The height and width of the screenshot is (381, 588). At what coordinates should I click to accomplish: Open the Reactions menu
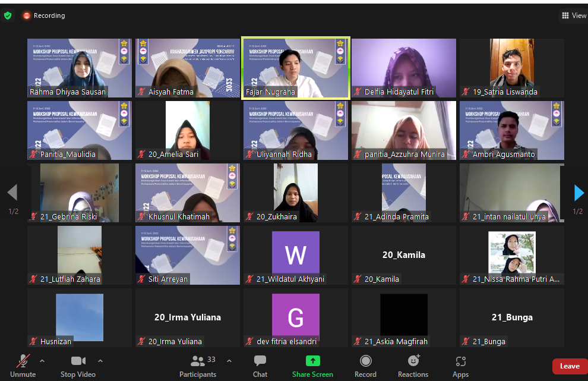413,366
